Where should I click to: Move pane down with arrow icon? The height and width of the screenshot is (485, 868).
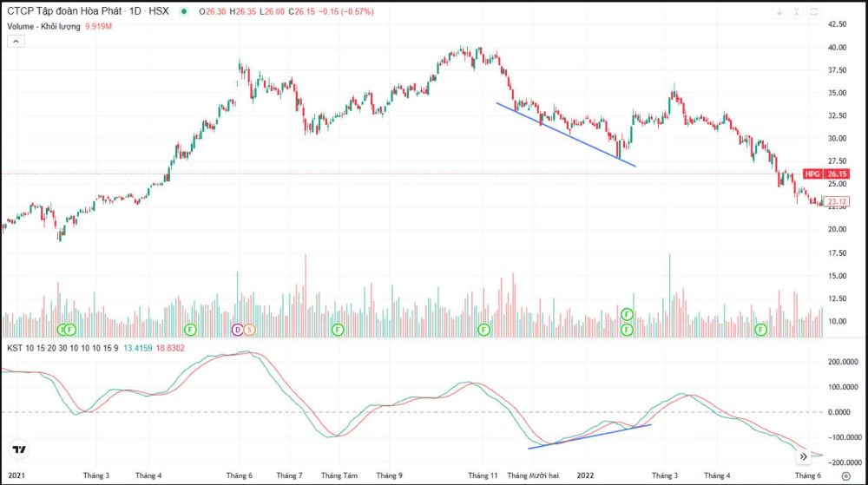pos(779,12)
